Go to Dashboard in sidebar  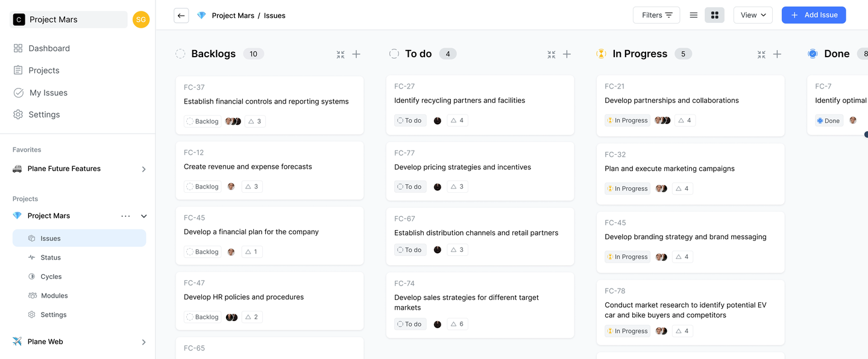click(42, 48)
